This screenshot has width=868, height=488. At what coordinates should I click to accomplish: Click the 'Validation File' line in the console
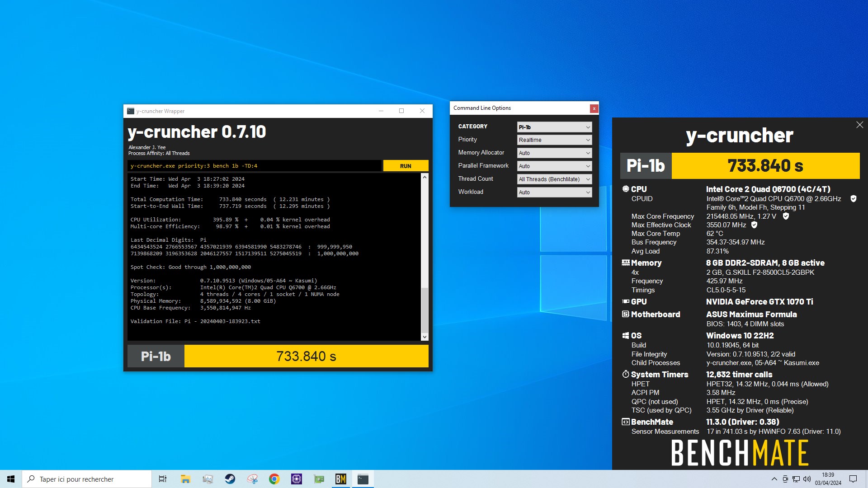click(195, 321)
